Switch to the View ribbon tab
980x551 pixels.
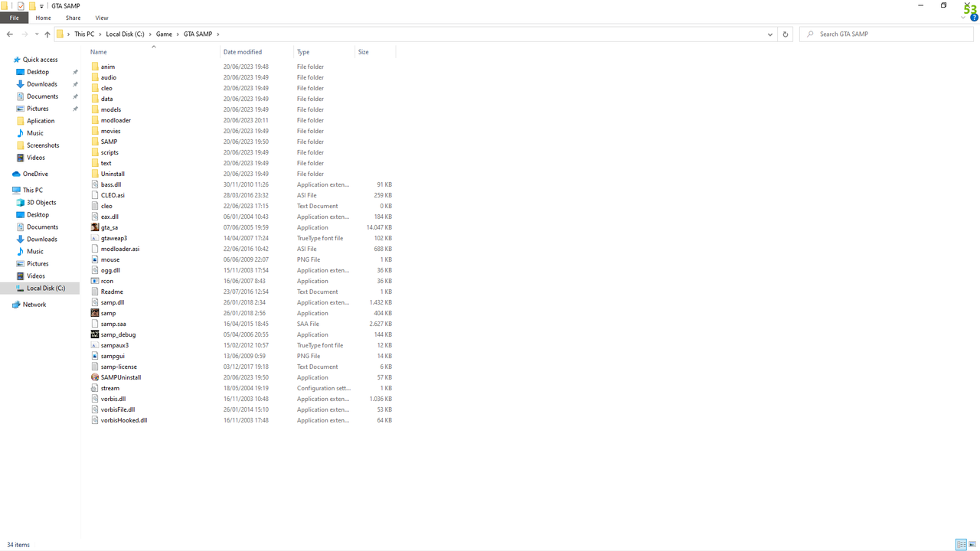(x=102, y=18)
